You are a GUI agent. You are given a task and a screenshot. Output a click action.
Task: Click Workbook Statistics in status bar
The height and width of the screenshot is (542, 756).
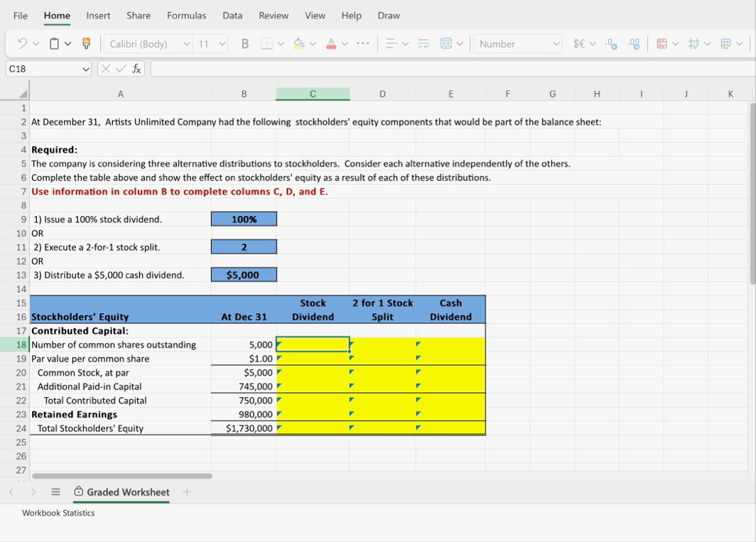coord(58,513)
